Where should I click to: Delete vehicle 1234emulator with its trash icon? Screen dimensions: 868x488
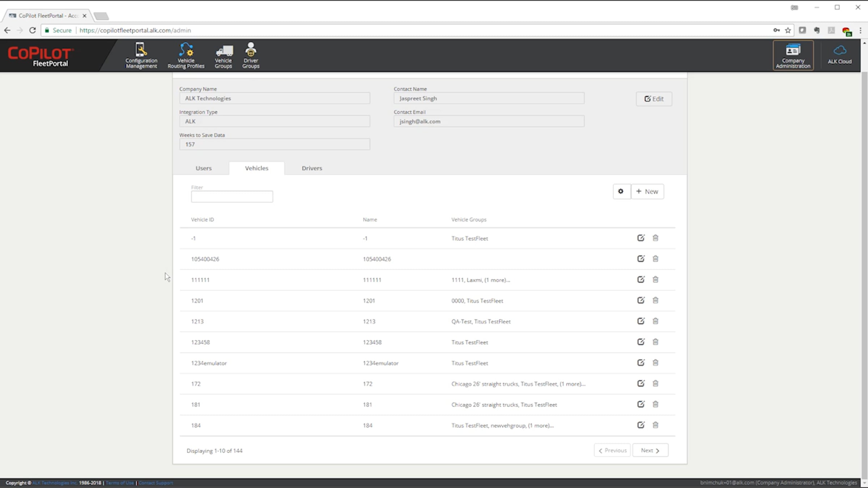click(x=655, y=363)
